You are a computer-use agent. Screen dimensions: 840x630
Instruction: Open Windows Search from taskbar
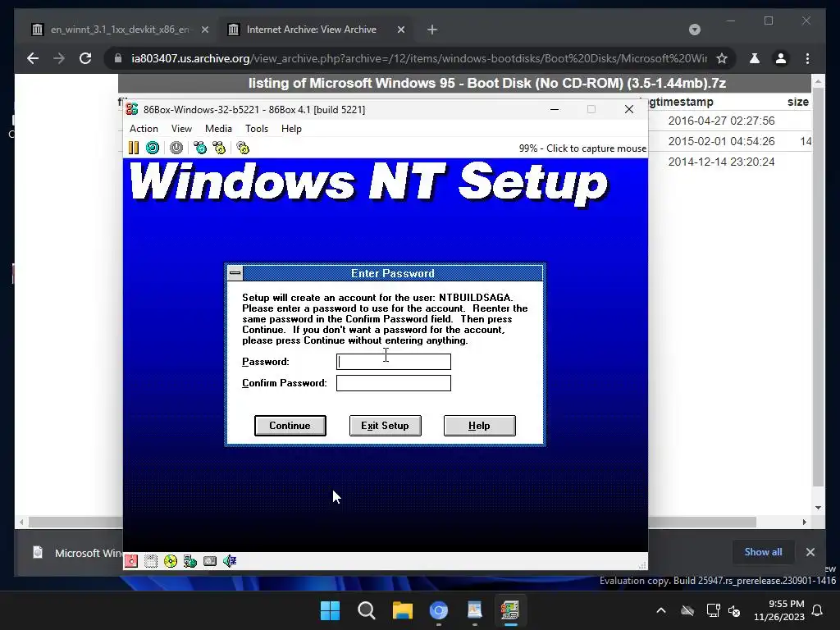pyautogui.click(x=367, y=610)
